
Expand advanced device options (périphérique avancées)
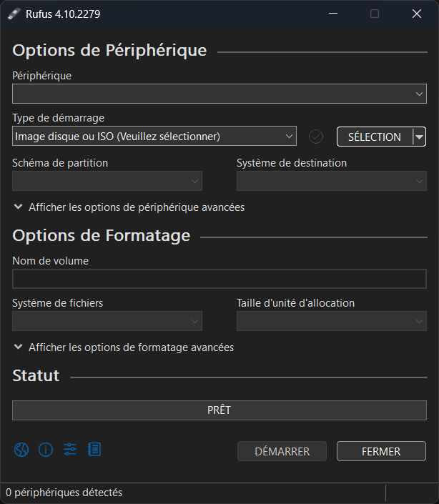tap(129, 207)
